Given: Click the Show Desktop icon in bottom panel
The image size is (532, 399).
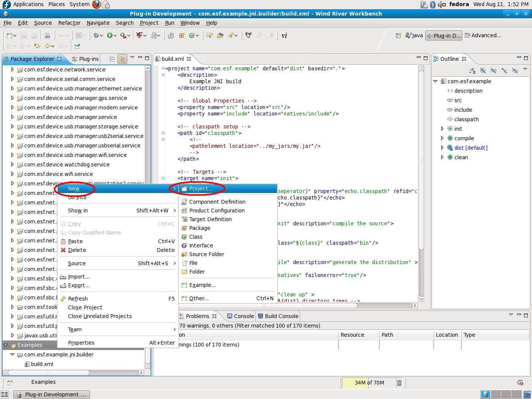Looking at the screenshot, I should click(x=5, y=394).
